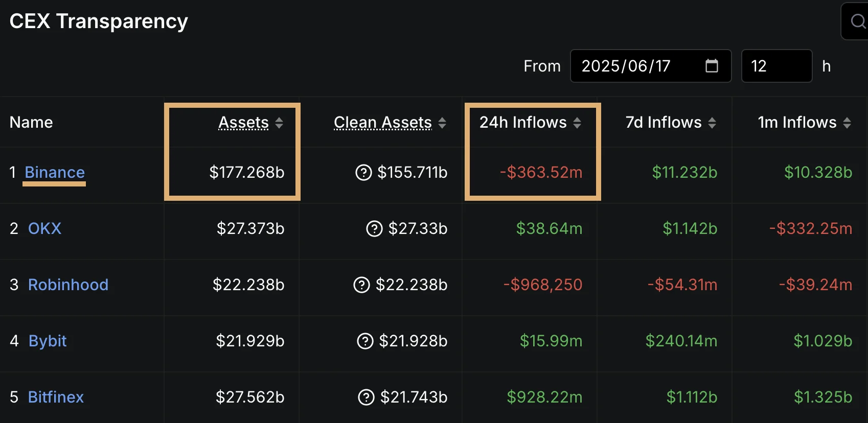
Task: Select Robinhood 7d inflow -$54.31m
Action: 682,285
